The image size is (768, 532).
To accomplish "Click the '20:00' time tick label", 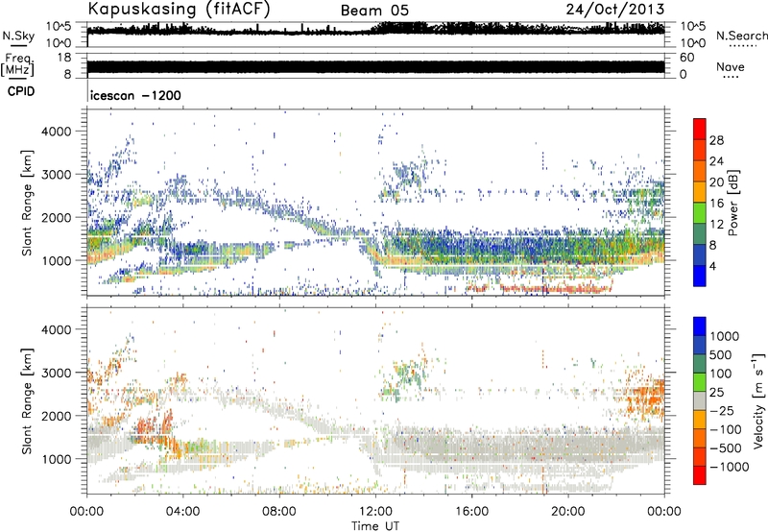I will point(567,512).
